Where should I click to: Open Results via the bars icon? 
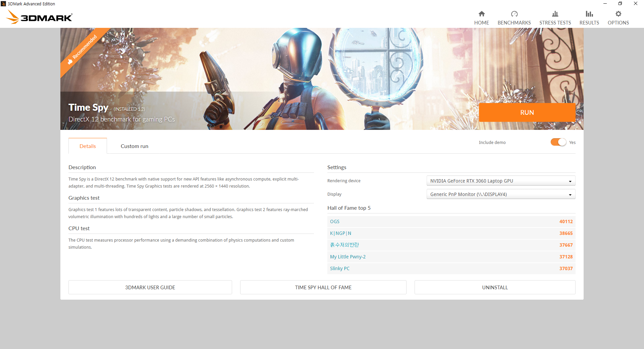click(x=589, y=14)
